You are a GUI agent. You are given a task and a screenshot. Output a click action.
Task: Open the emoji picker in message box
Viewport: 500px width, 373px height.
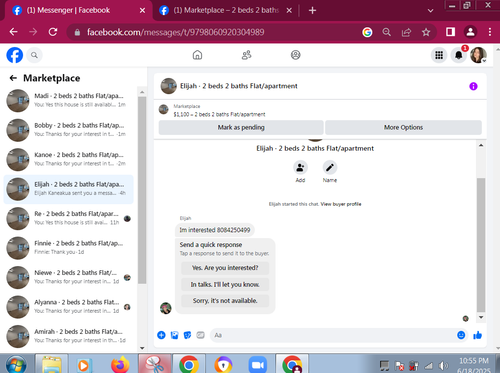(x=461, y=335)
